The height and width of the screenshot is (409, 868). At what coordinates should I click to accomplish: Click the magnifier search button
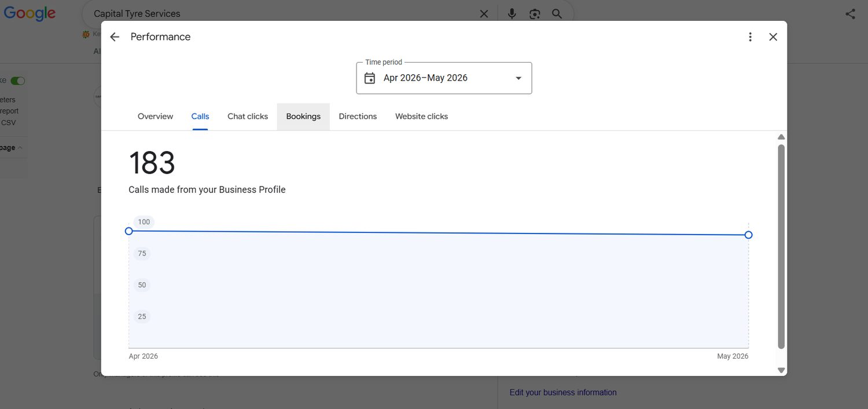tap(557, 14)
